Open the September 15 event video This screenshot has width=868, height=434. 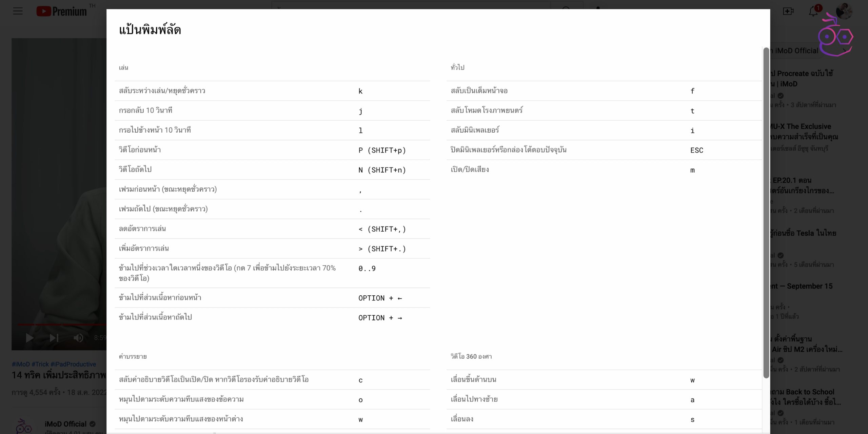(803, 286)
